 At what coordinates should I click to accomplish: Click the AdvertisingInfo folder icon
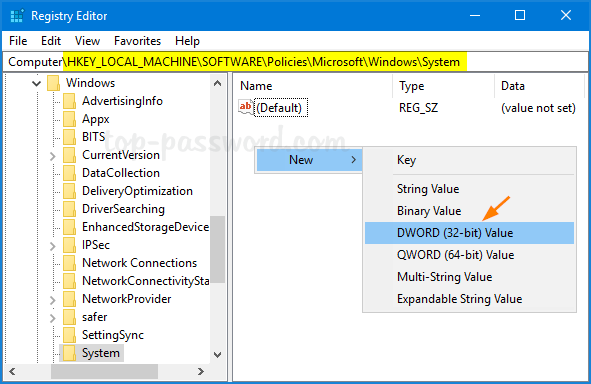click(69, 101)
